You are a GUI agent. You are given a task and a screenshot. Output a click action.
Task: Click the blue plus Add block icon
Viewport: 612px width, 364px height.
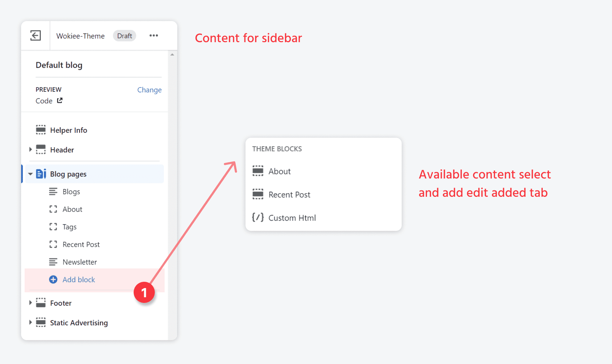coord(53,279)
